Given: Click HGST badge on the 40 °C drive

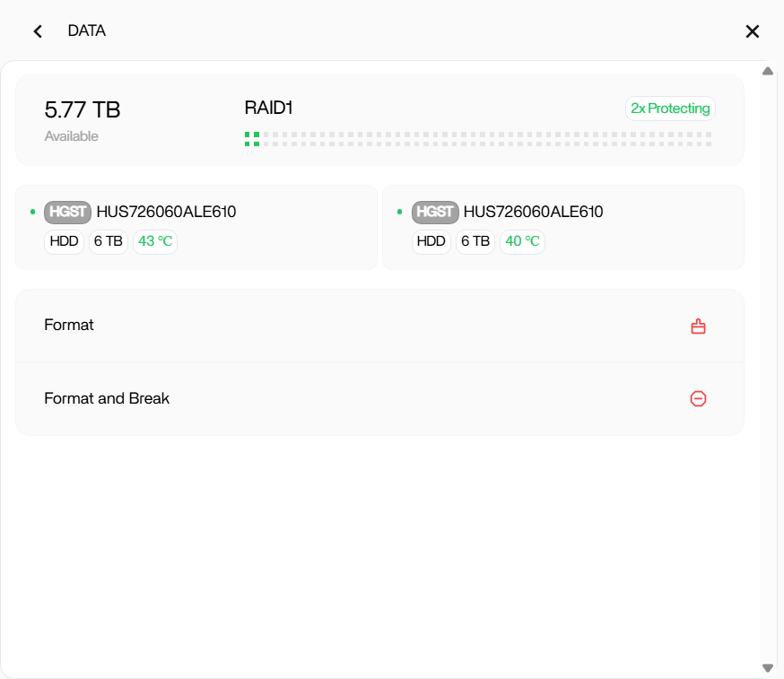Looking at the screenshot, I should click(435, 212).
